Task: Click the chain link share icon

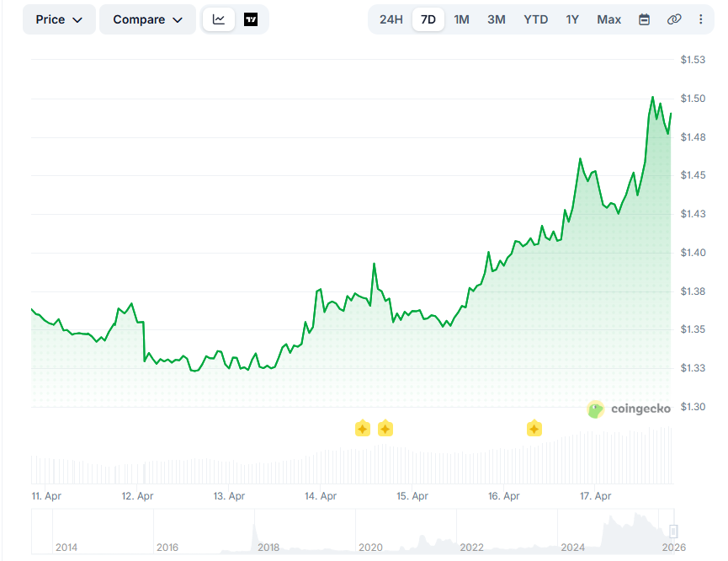Action: 674,19
